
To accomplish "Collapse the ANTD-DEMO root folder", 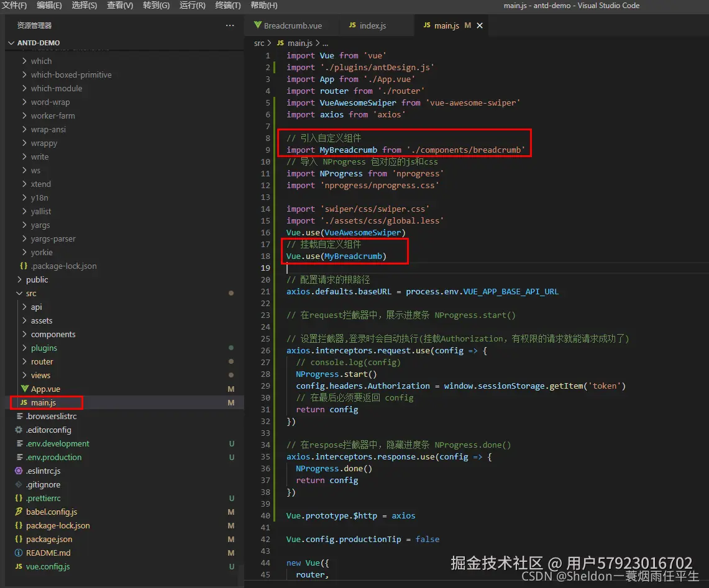I will pos(11,43).
